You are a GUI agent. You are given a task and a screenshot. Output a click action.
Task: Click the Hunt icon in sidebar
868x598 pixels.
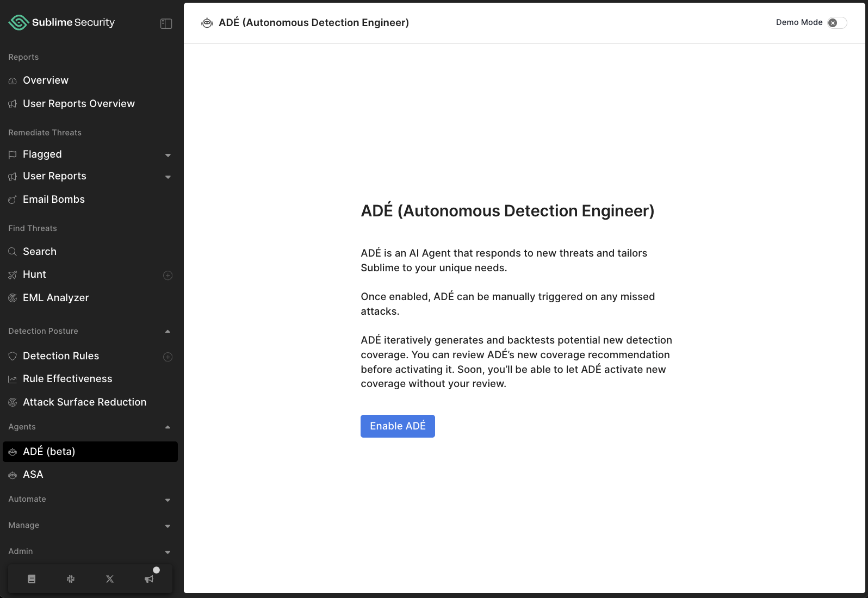pyautogui.click(x=13, y=275)
